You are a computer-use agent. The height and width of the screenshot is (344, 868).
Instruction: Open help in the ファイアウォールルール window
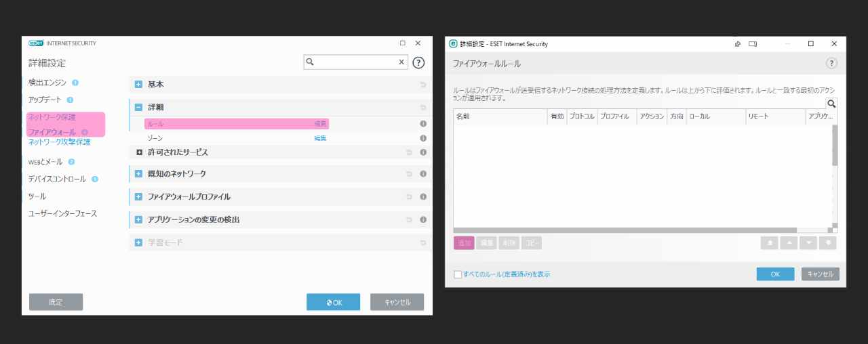[x=831, y=63]
